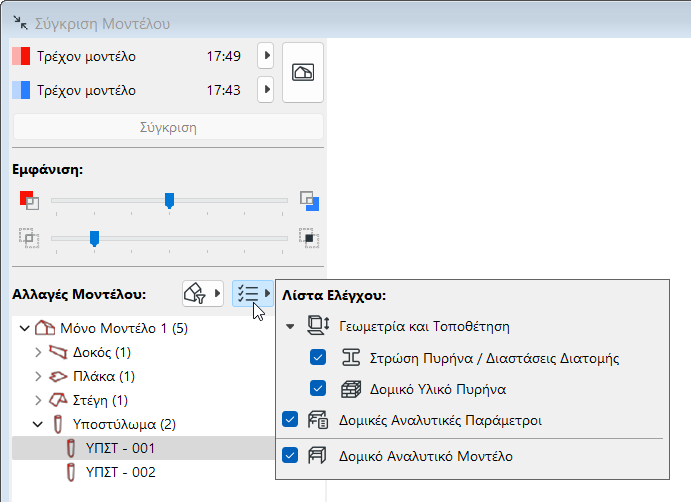
Task: Click the solid unchanged elements icon
Action: pyautogui.click(x=309, y=238)
